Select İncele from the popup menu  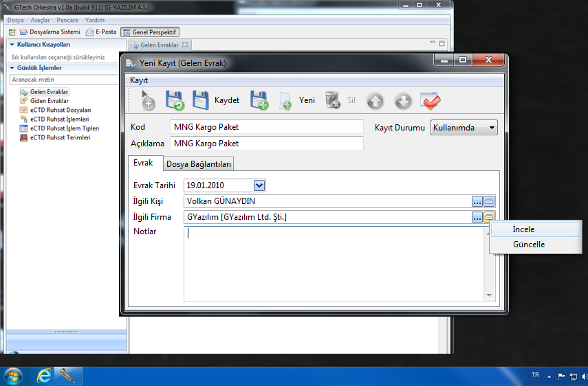pyautogui.click(x=523, y=229)
